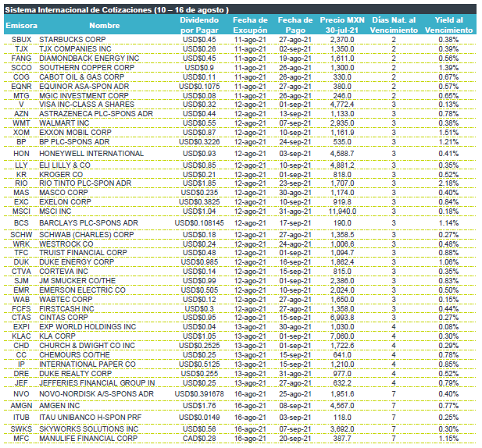Select the Emisora column header

click(x=21, y=25)
